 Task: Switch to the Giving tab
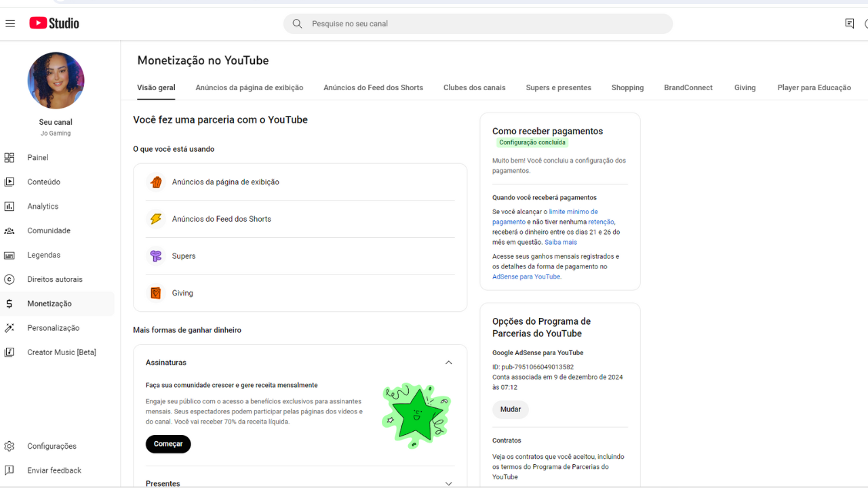click(x=745, y=88)
